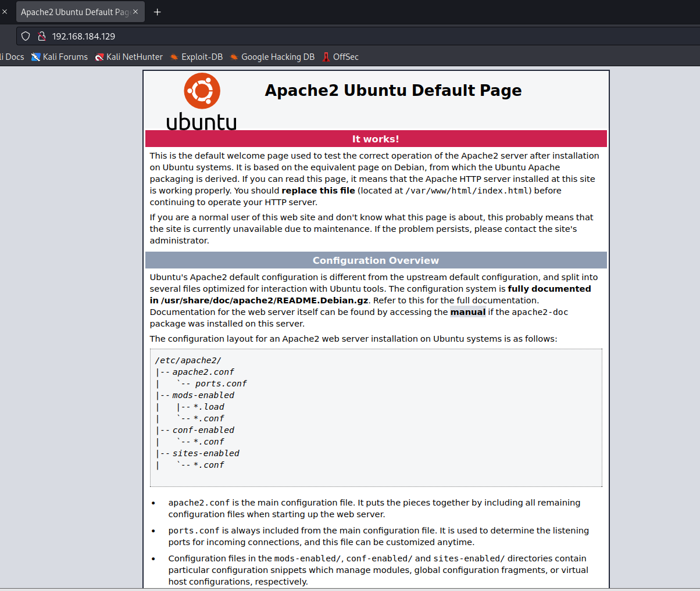Click the Kali Docs bookmark
This screenshot has width=700, height=591.
point(12,57)
